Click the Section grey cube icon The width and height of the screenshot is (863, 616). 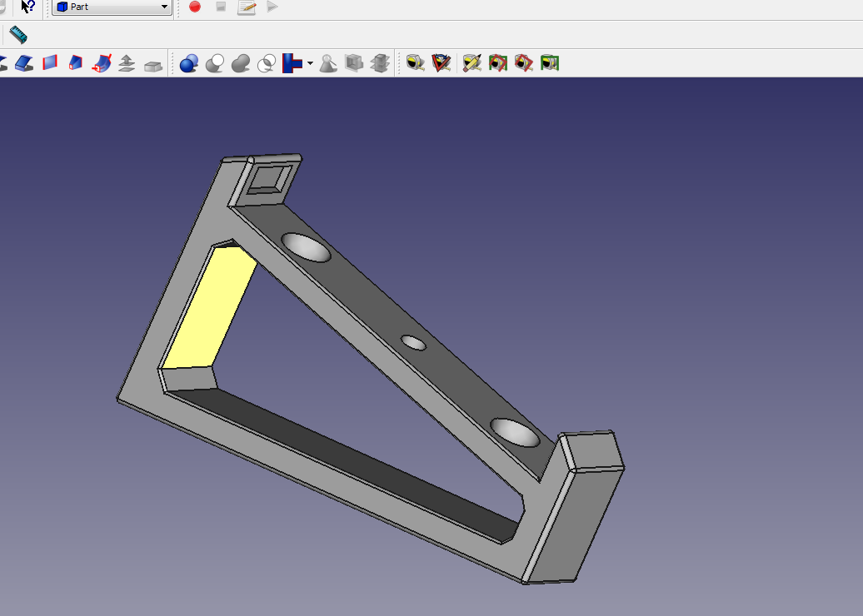(x=354, y=62)
